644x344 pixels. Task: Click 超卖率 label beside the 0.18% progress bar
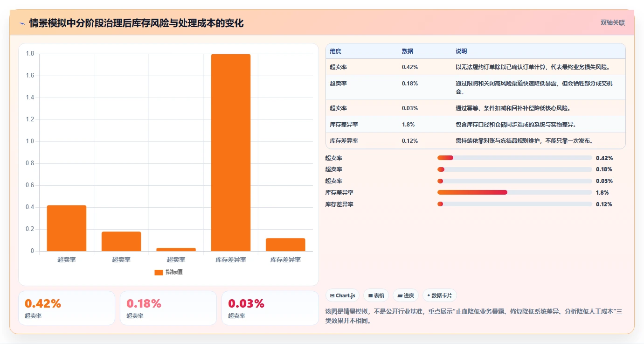334,169
